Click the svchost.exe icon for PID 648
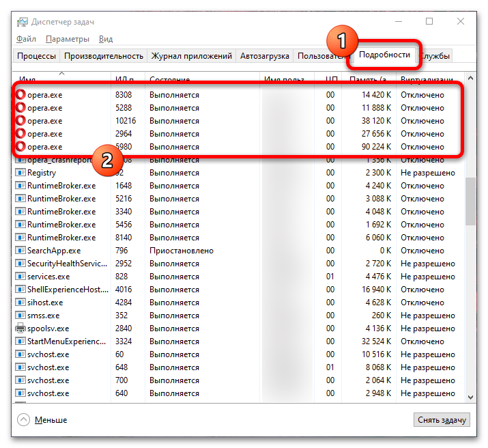488x448 pixels. pyautogui.click(x=20, y=367)
